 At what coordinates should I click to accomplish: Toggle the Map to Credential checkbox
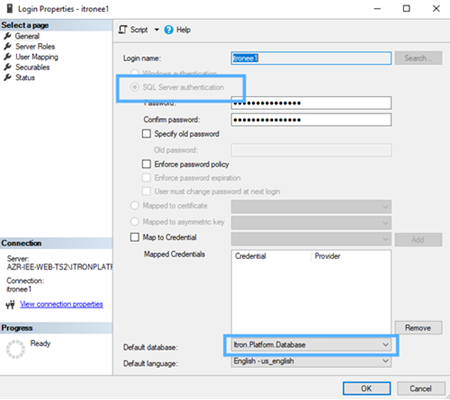coord(134,237)
